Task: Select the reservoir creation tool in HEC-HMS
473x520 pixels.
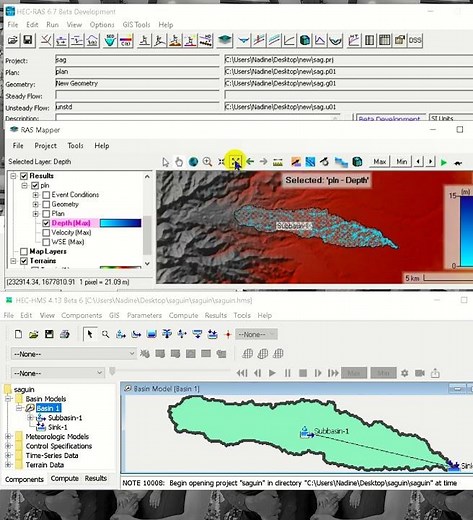Action: tap(151, 334)
